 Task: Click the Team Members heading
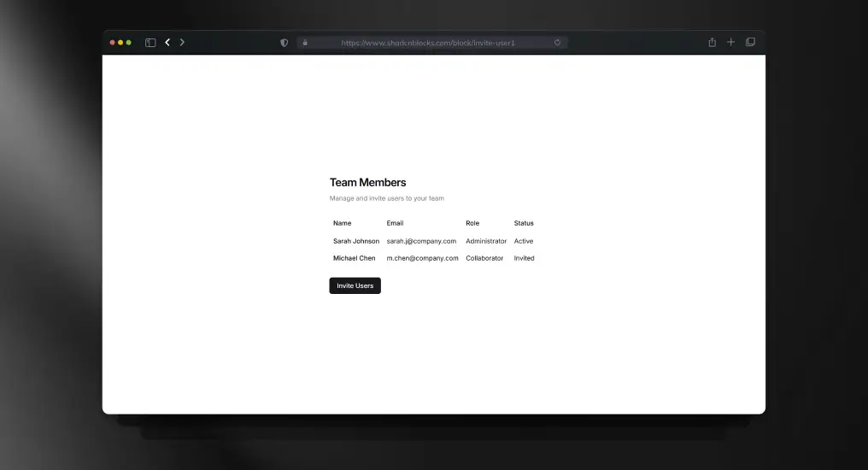(367, 182)
